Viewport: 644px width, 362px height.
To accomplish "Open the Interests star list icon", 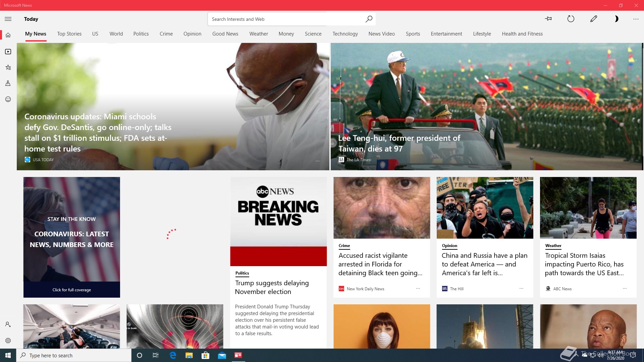I will [x=8, y=67].
